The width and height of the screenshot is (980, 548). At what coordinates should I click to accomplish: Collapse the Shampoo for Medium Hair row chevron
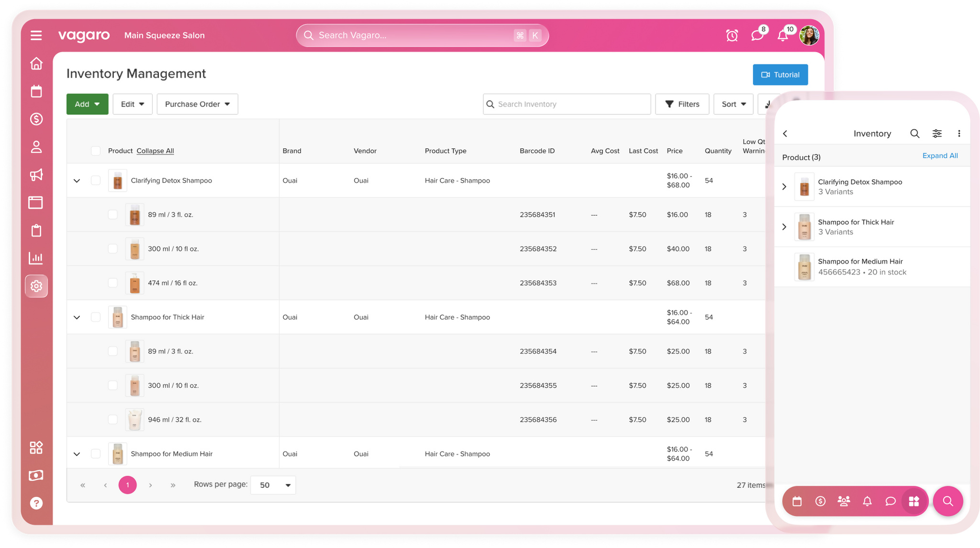click(77, 454)
